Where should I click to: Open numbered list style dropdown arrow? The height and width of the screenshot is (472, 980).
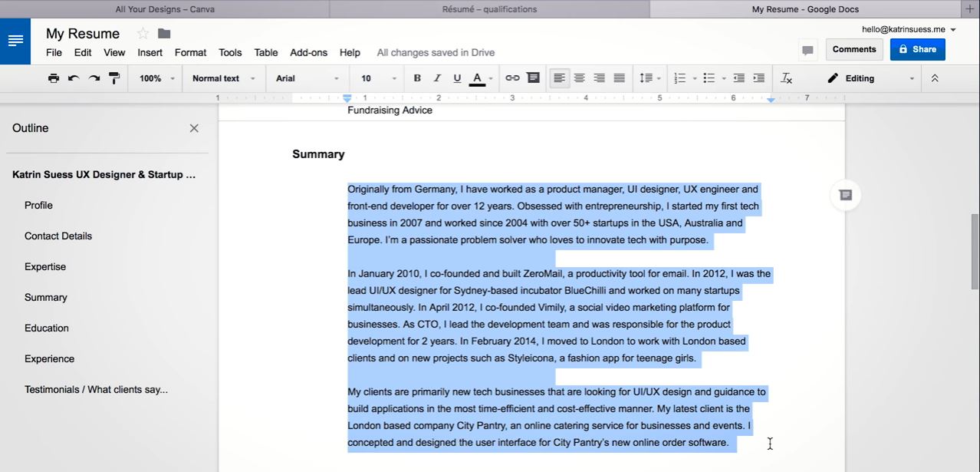tap(695, 78)
